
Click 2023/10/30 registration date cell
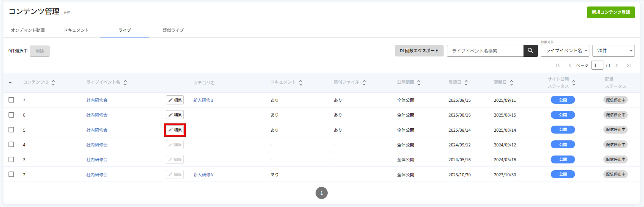click(459, 175)
